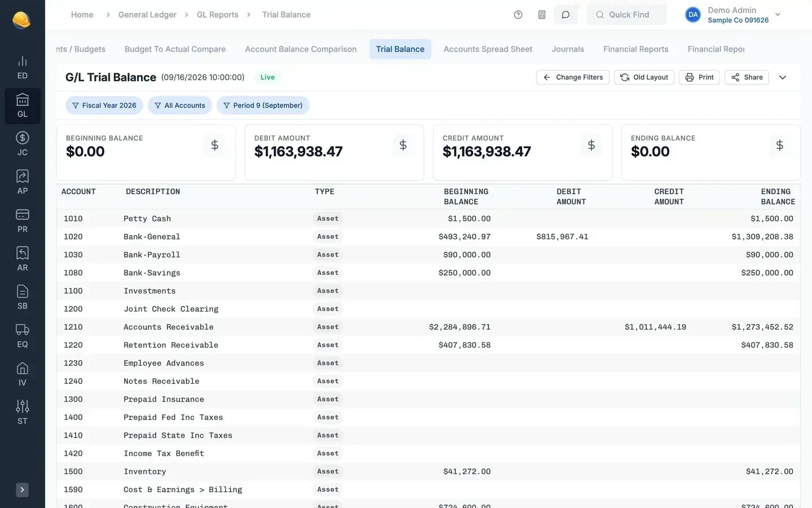Open the calculator icon in header
The image size is (812, 508).
(542, 15)
